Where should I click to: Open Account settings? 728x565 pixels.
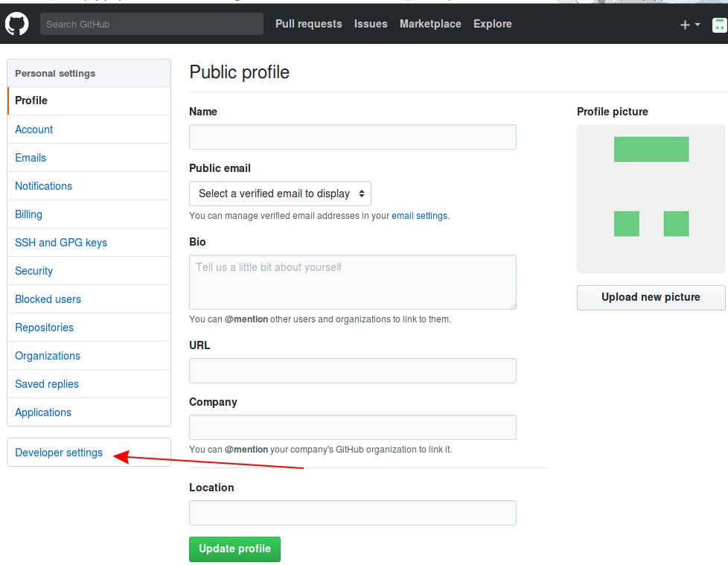(x=89, y=130)
